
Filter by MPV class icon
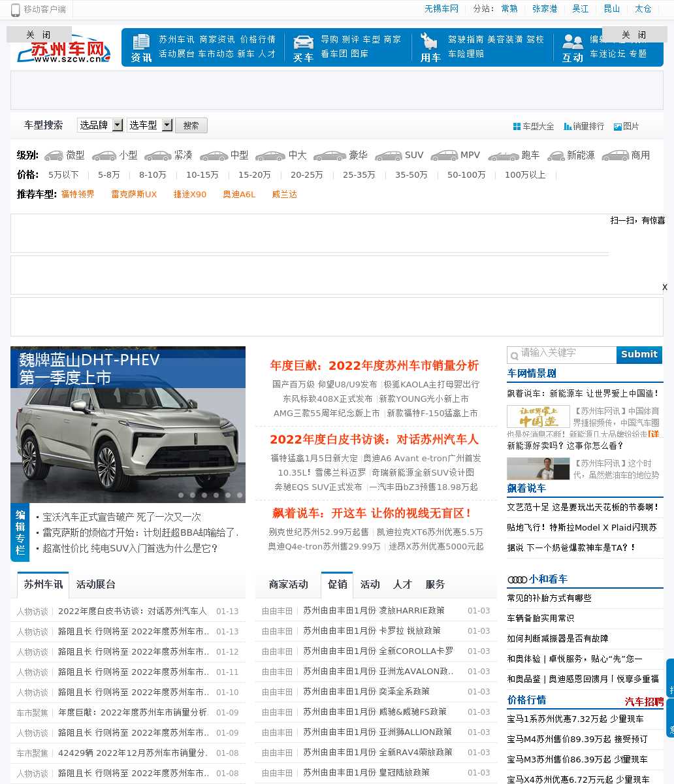[444, 155]
